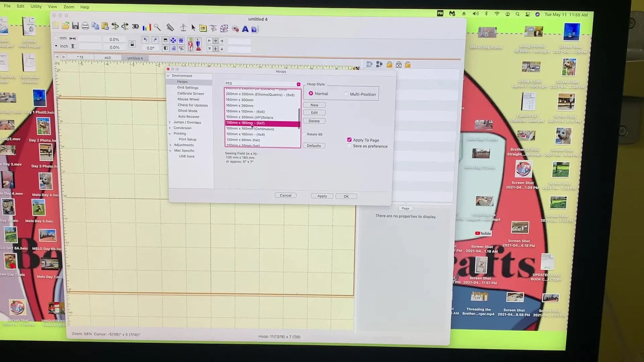This screenshot has height=362, width=644.
Task: Check the Save as preference checkbox
Action: click(349, 146)
